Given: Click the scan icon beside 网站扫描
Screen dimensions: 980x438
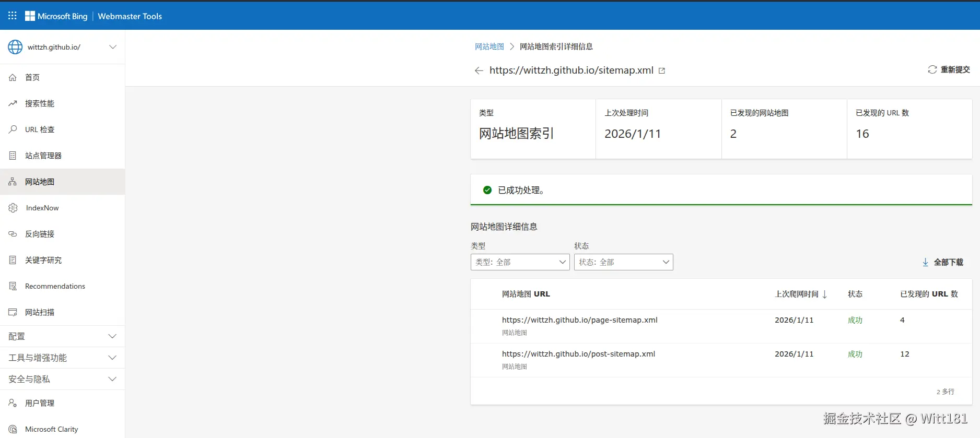Looking at the screenshot, I should 13,312.
